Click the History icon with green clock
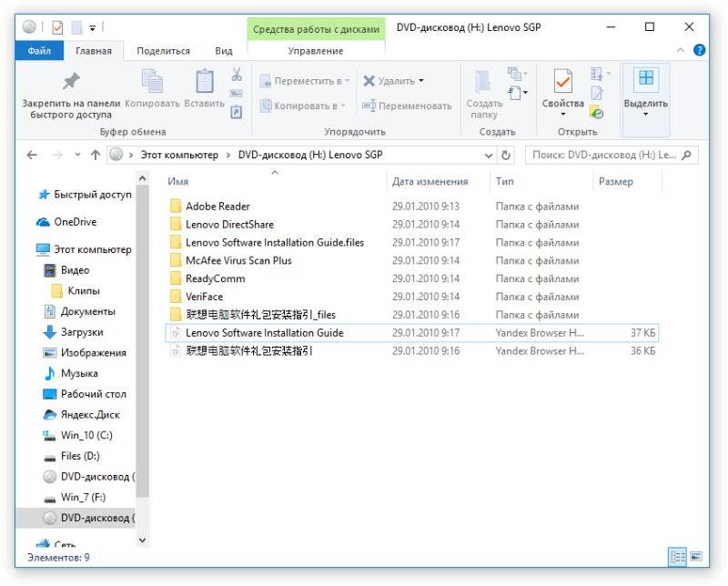Image resolution: width=728 pixels, height=586 pixels. click(597, 112)
